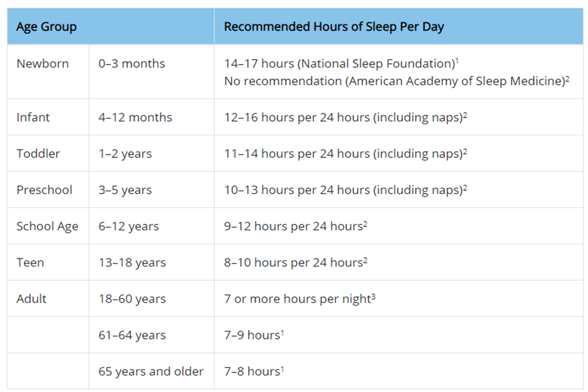The width and height of the screenshot is (588, 392).
Task: Open footnote 2 after 9–12 hours per 24 hours
Action: click(x=365, y=223)
